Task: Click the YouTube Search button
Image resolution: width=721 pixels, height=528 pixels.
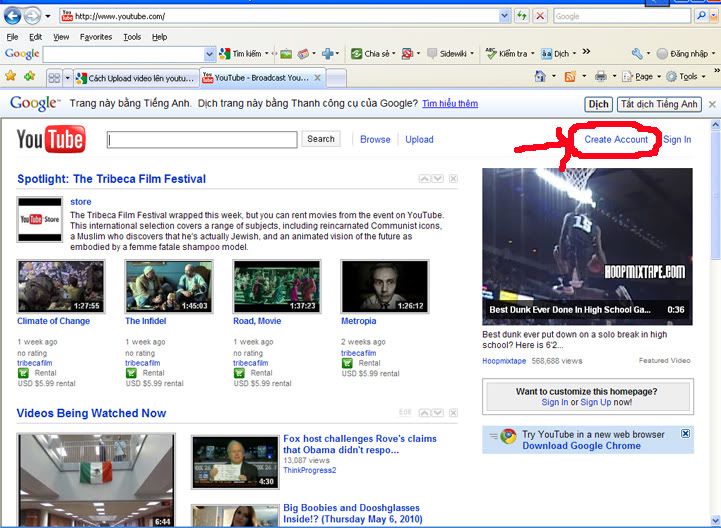Action: coord(320,139)
